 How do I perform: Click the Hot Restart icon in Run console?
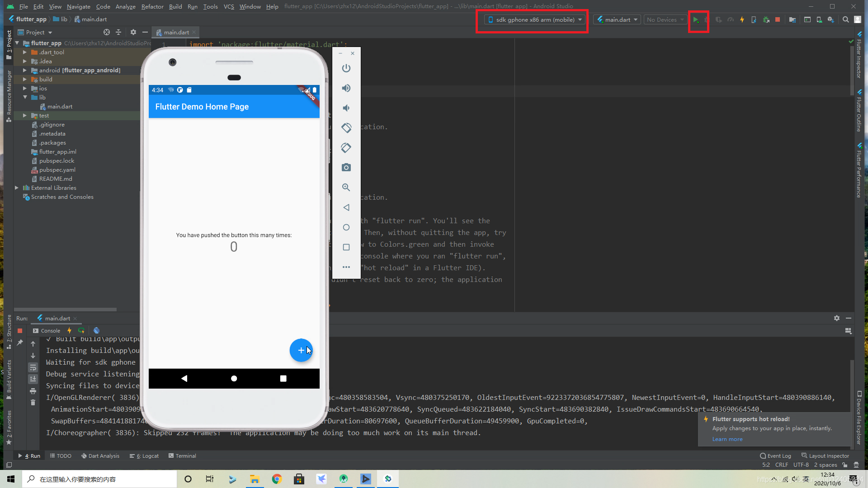click(x=81, y=331)
